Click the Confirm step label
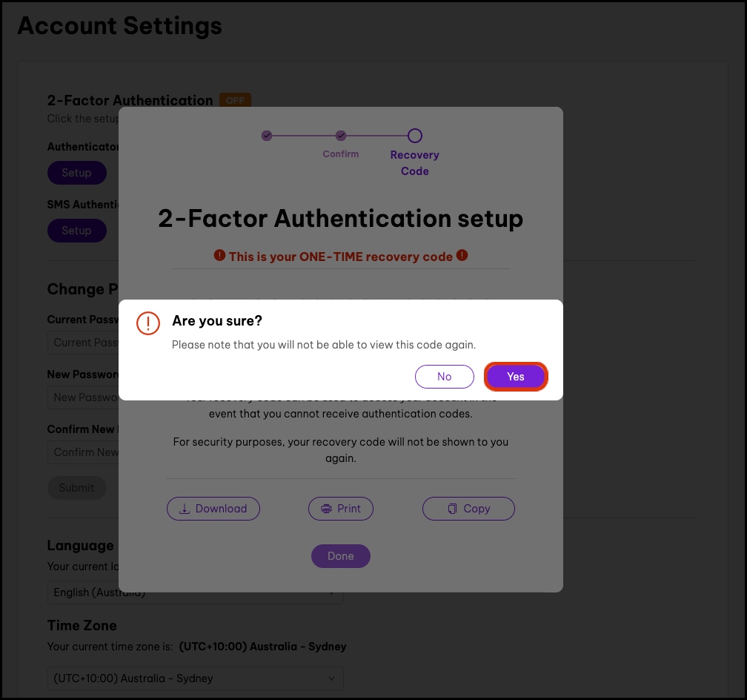The height and width of the screenshot is (700, 747). click(x=341, y=154)
